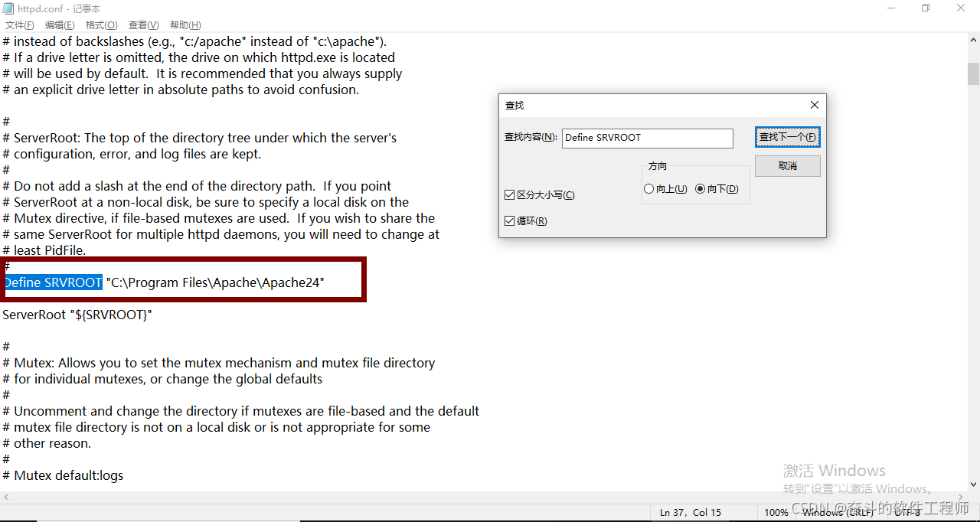Click the Notepad icon in title bar
The height and width of the screenshot is (522, 980).
coord(8,8)
